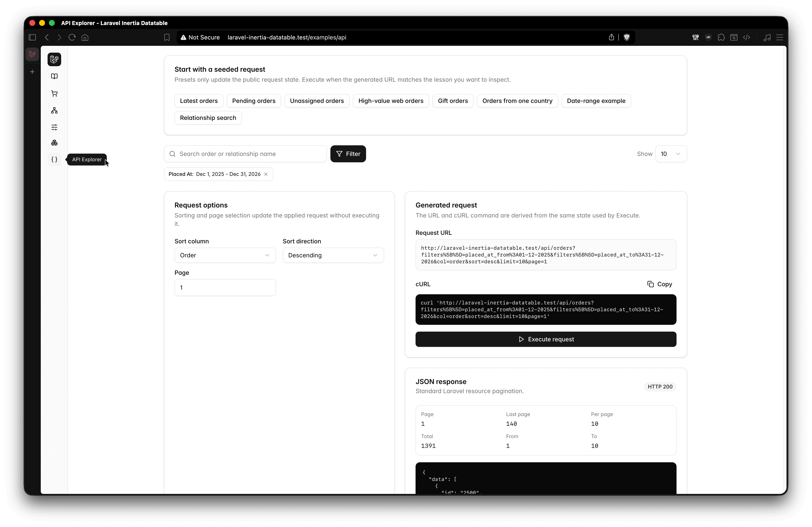812x527 pixels.
Task: Open the window search extension icon
Action: click(x=734, y=37)
